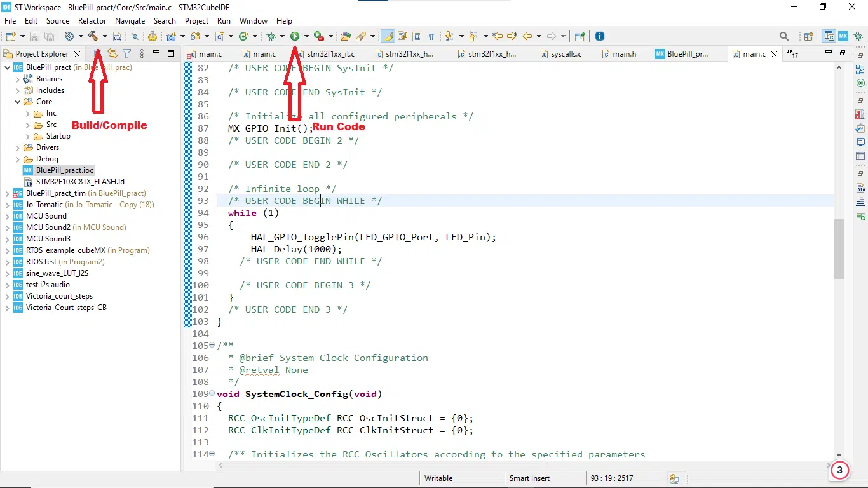Collapse the comment fold at line 105

[x=212, y=346]
